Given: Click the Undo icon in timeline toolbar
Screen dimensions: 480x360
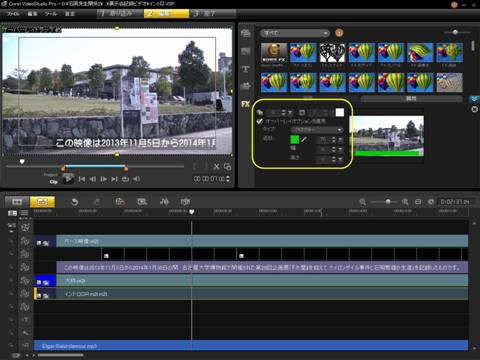Looking at the screenshot, I should pos(75,202).
